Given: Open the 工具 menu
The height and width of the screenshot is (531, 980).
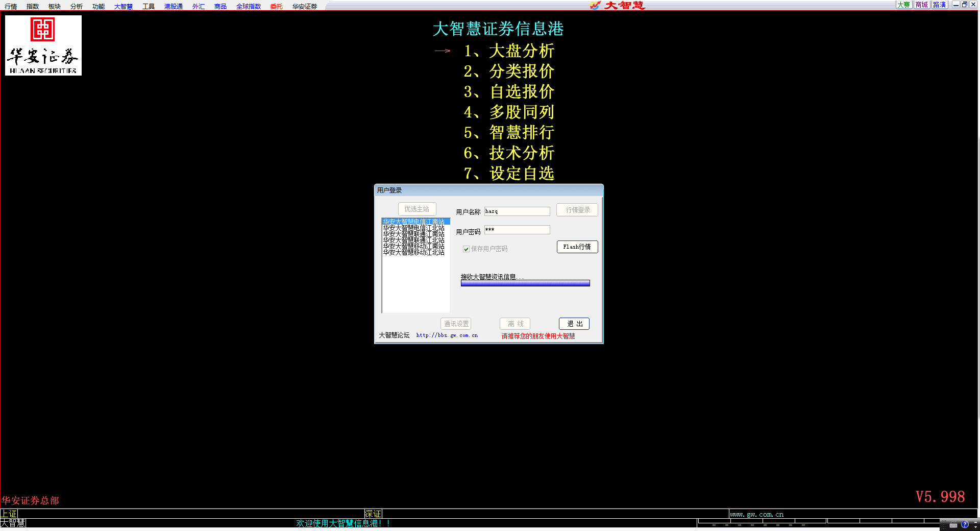Looking at the screenshot, I should pos(149,6).
